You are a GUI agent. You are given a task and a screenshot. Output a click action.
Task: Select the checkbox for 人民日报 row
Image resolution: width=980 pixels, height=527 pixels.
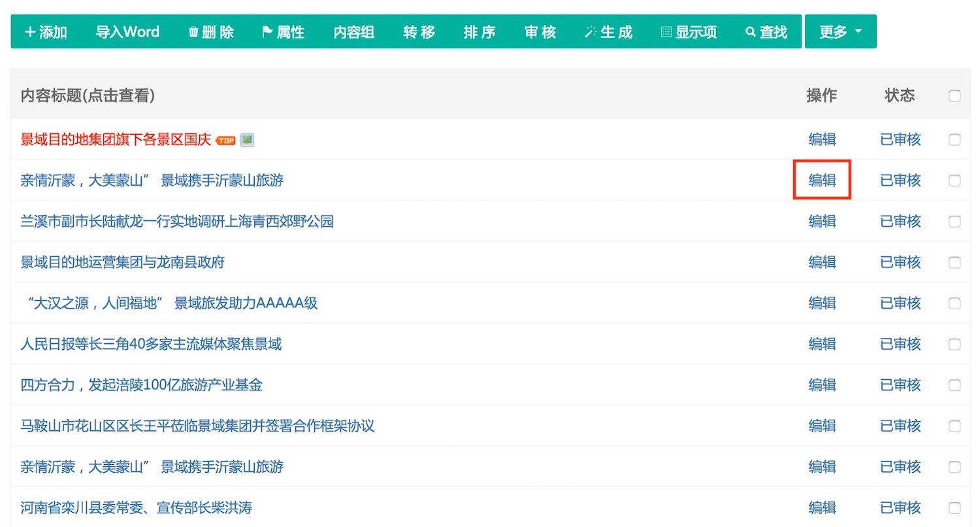click(955, 345)
